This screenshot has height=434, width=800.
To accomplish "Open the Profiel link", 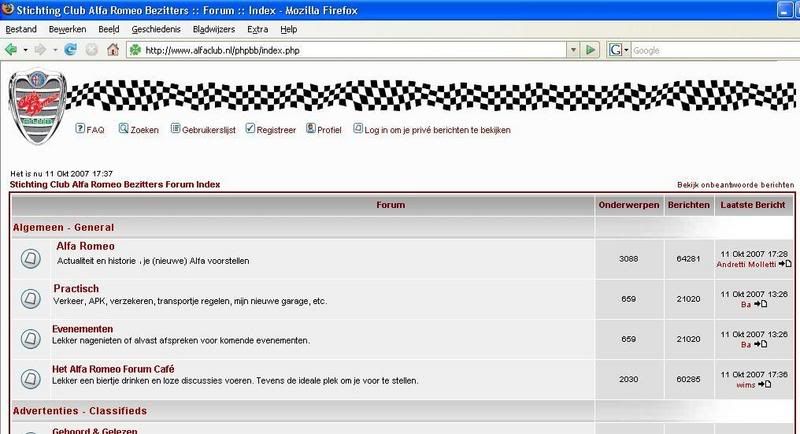I will pyautogui.click(x=329, y=130).
